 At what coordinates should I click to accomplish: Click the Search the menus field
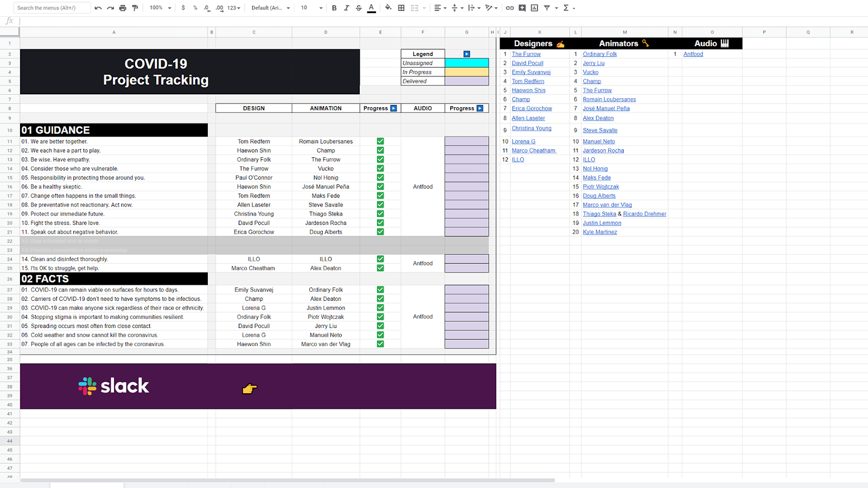coord(52,8)
